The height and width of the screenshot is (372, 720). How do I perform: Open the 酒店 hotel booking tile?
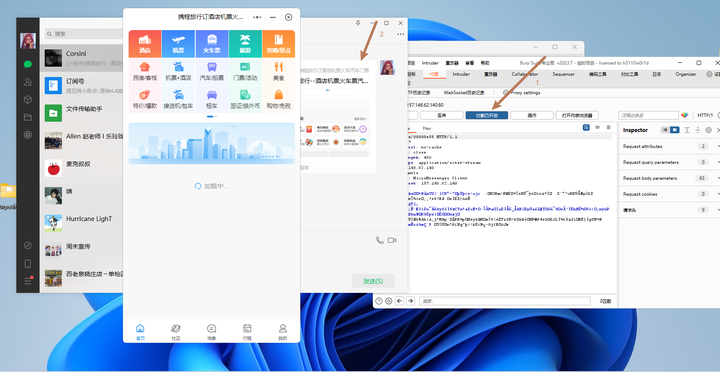145,44
